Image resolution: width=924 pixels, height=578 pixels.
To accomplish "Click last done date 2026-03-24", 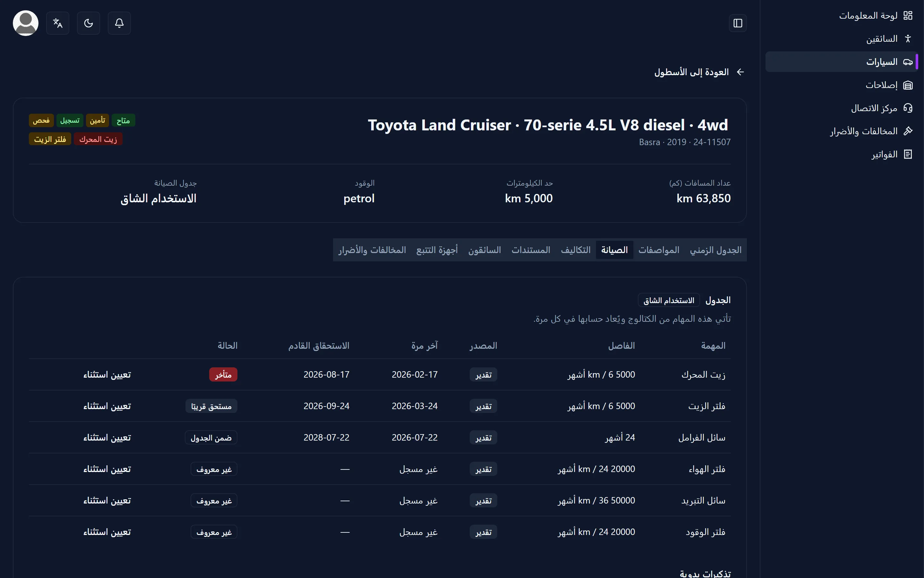I will [x=415, y=406].
